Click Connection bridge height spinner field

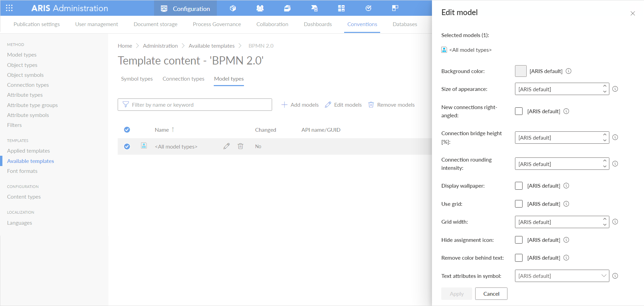[562, 138]
